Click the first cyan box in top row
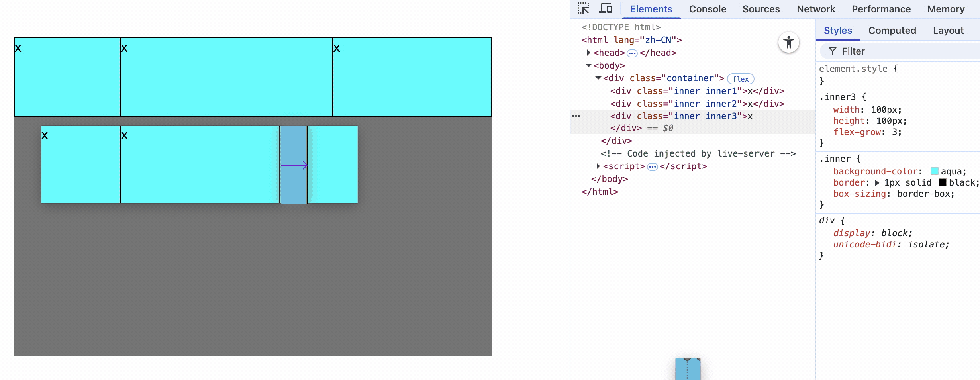This screenshot has height=380, width=980. coord(67,77)
